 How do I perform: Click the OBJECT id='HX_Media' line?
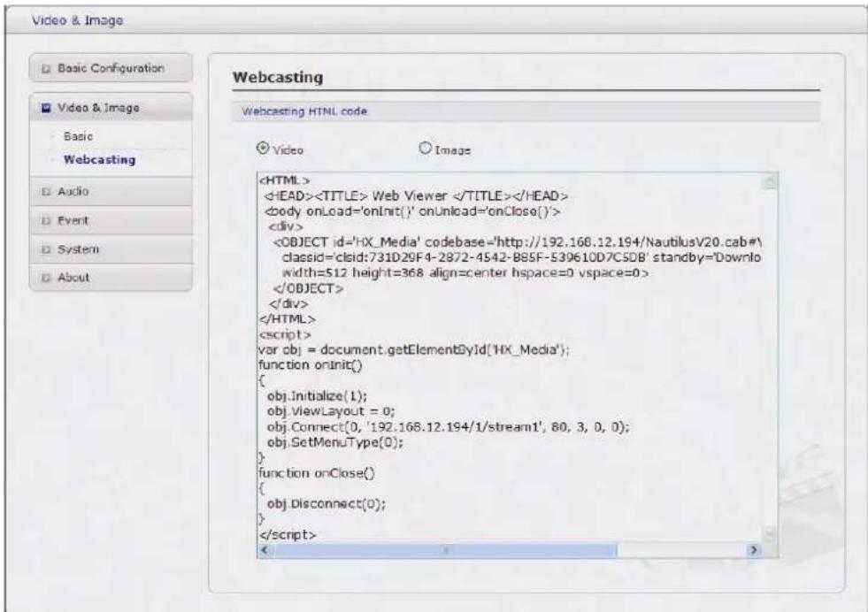(x=518, y=241)
